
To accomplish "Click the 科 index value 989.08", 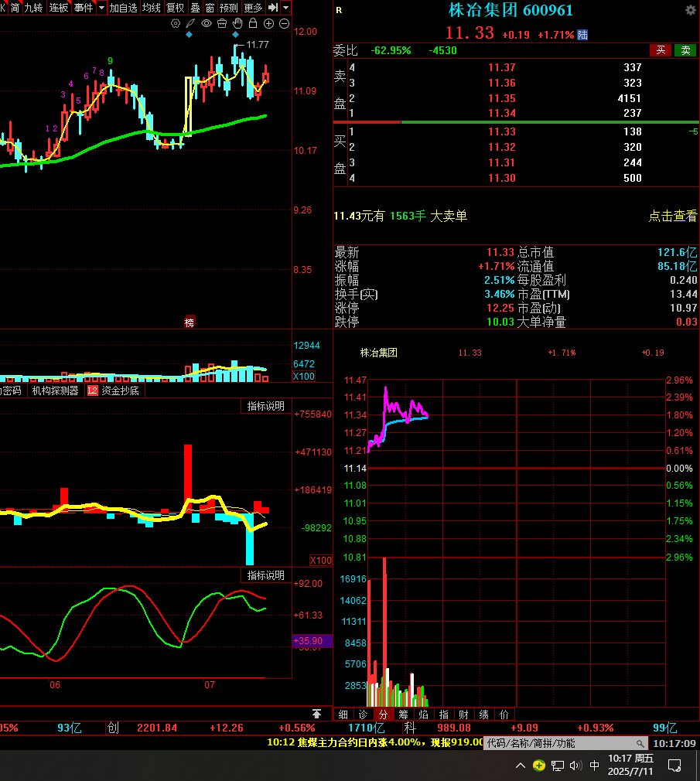I will pos(453,728).
